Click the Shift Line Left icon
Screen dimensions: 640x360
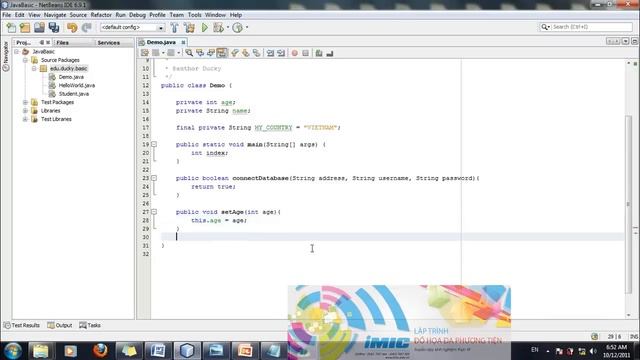(x=270, y=53)
